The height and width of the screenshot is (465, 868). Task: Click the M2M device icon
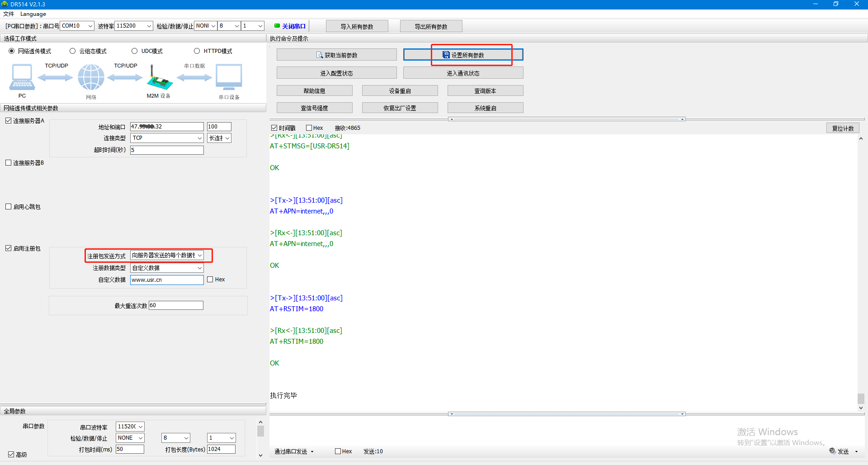pos(159,78)
